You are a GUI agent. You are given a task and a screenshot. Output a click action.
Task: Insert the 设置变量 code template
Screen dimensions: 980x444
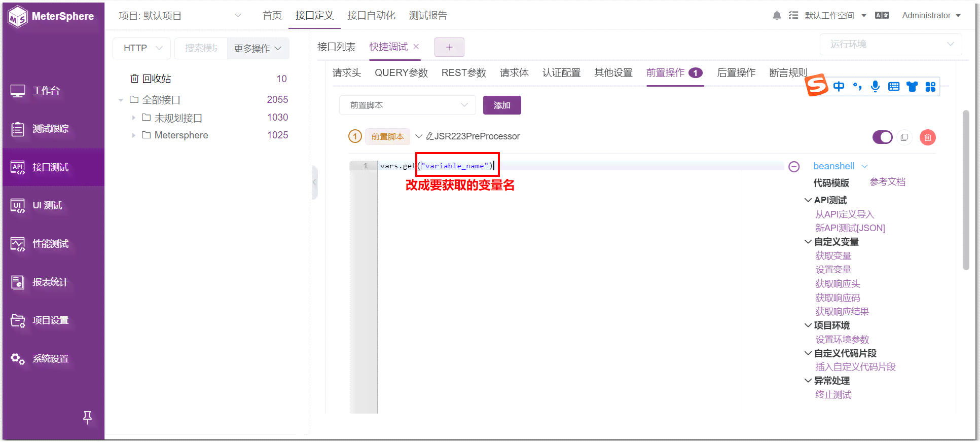pyautogui.click(x=833, y=270)
